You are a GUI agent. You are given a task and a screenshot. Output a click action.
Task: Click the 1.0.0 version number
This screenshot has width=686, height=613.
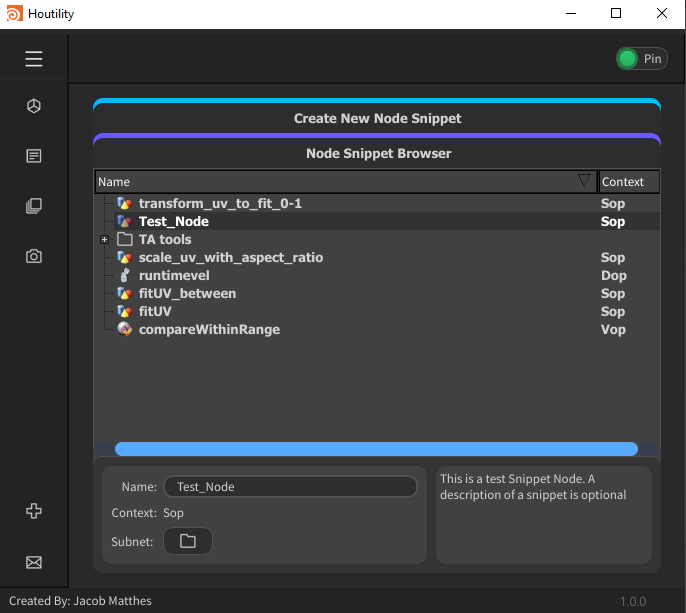[x=633, y=602]
